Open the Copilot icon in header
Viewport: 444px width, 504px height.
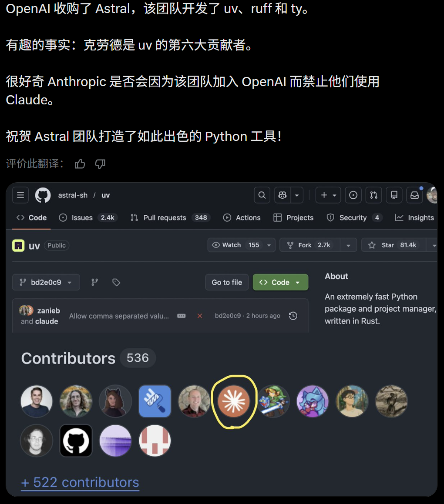[x=283, y=195]
